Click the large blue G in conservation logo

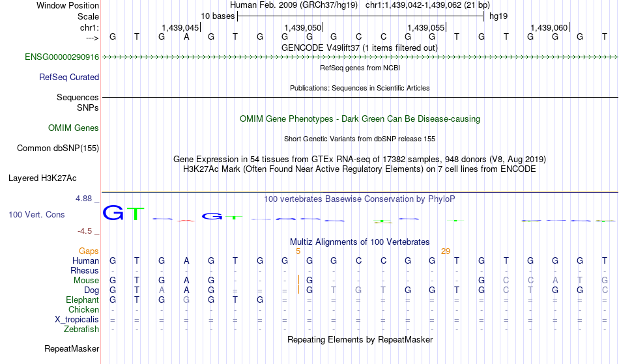tap(113, 212)
